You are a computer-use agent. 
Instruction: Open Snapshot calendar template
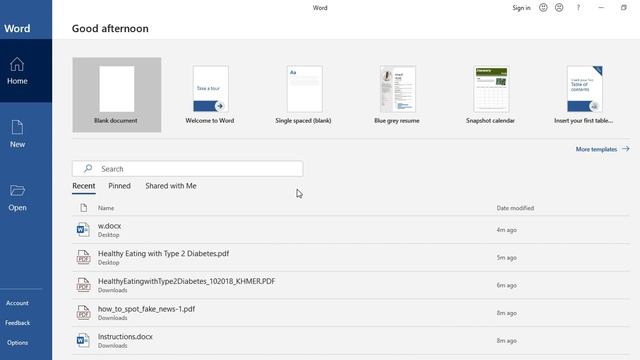[491, 95]
